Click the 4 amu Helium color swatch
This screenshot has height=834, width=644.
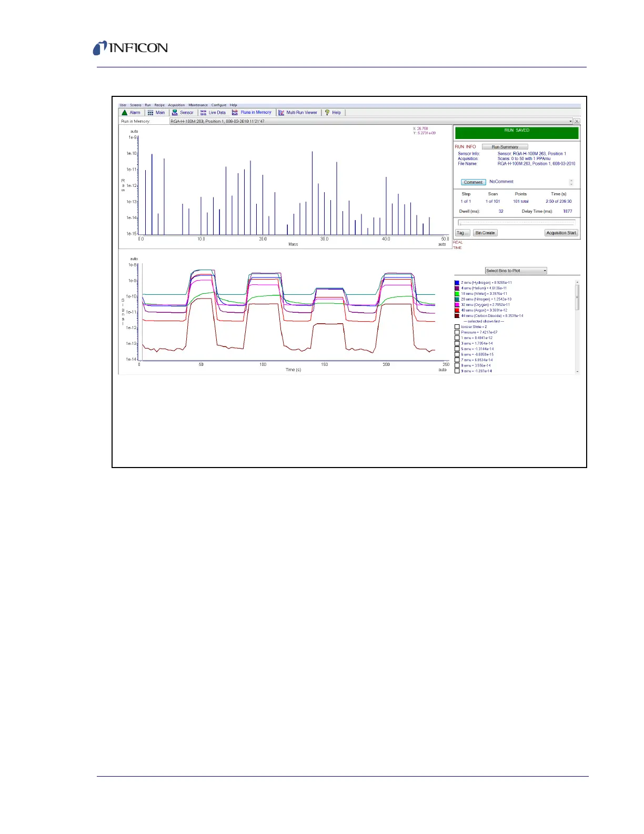457,288
